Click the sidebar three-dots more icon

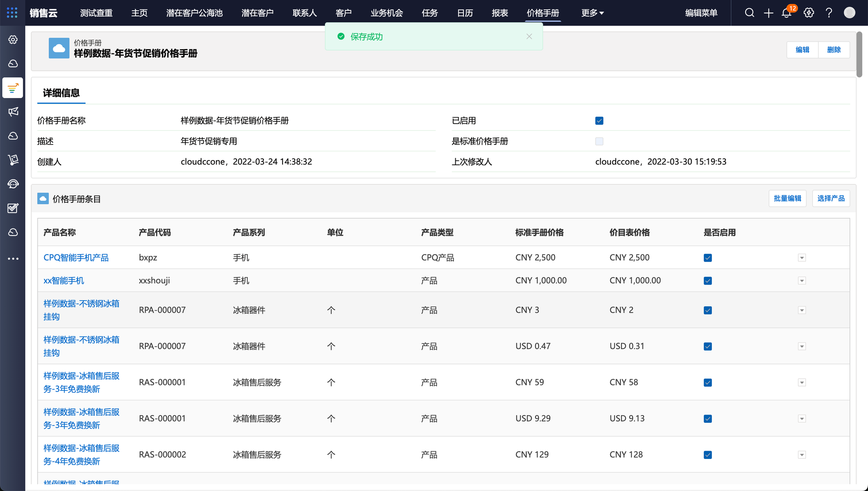(13, 259)
